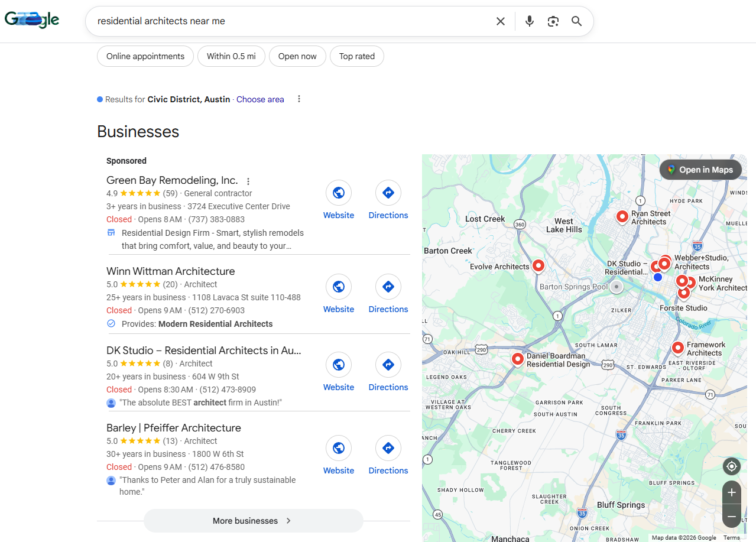The width and height of the screenshot is (756, 542).
Task: Get directions to Winn Wittman Architecture
Action: point(388,287)
